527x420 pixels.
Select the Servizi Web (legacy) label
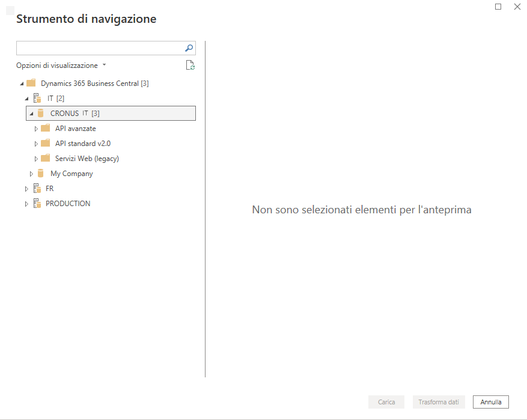[x=87, y=159]
